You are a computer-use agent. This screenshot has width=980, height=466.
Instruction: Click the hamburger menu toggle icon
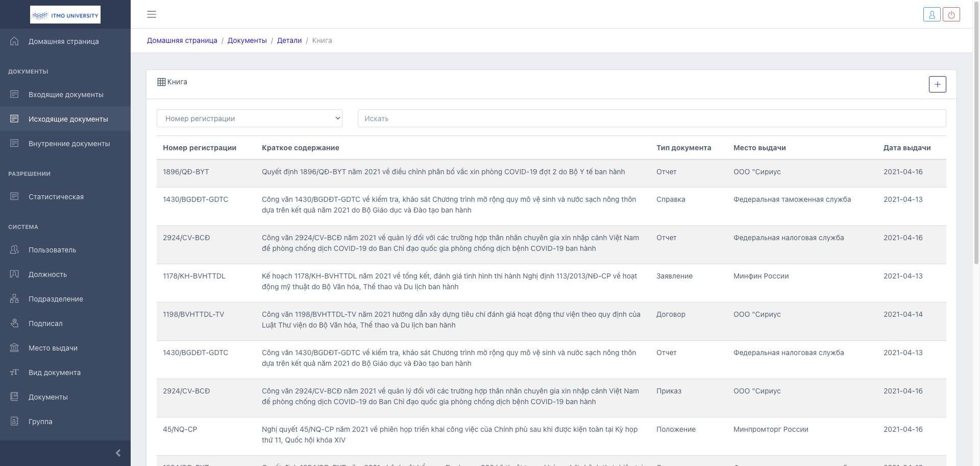click(152, 14)
